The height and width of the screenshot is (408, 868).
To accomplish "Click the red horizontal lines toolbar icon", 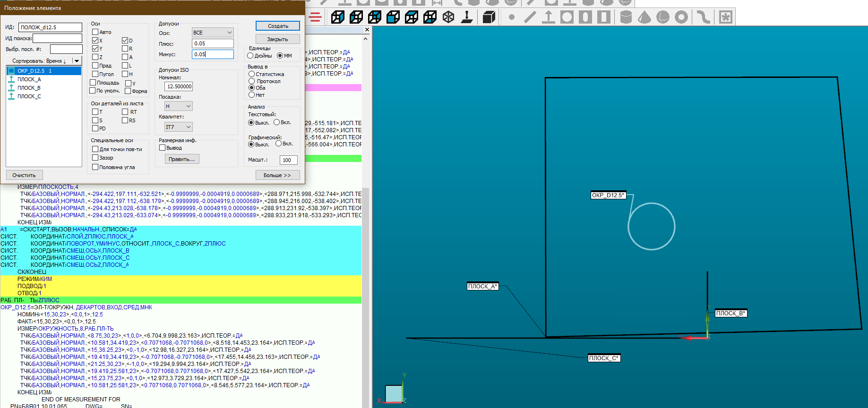I will point(315,17).
